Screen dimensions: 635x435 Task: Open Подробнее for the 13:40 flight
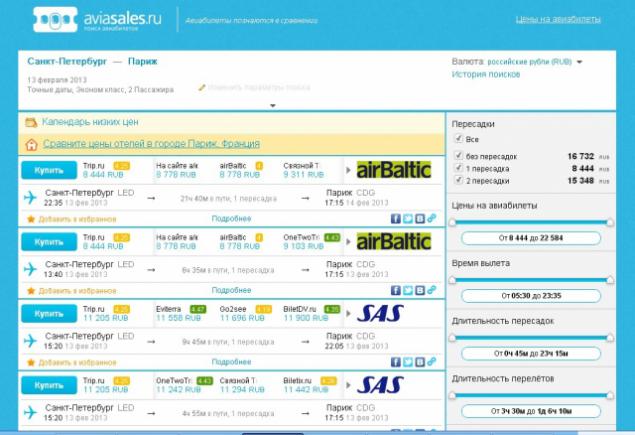click(231, 290)
